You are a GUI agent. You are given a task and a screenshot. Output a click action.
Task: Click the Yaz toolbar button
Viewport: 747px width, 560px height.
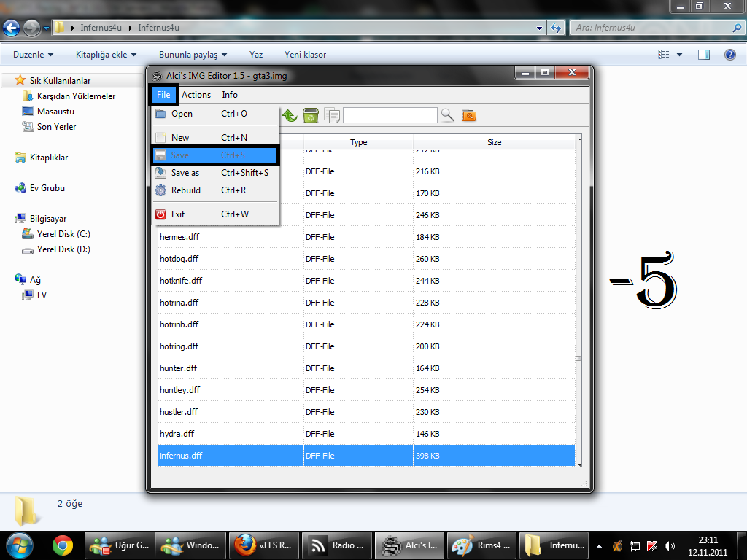pos(256,55)
